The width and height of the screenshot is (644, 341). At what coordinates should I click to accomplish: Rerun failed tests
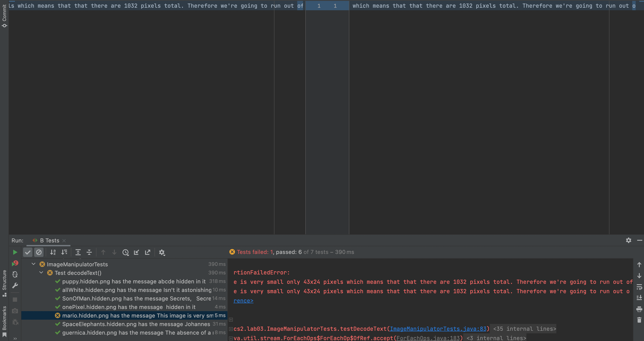[15, 263]
